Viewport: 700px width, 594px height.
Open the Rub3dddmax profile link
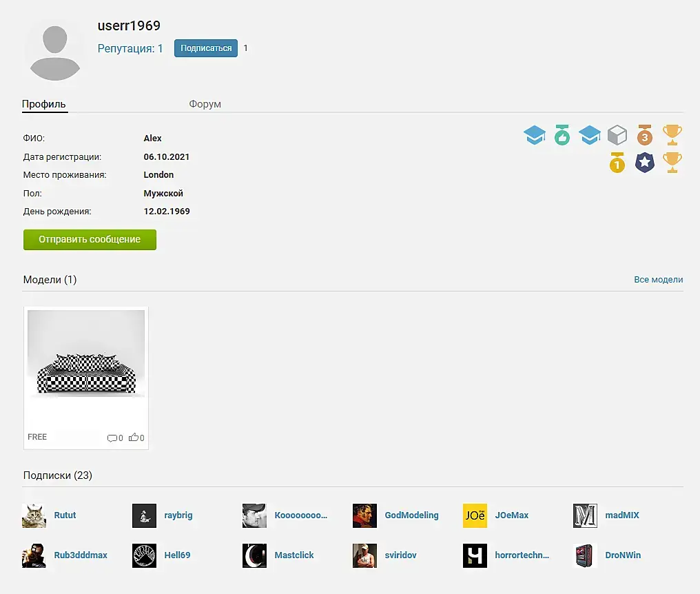click(x=81, y=555)
